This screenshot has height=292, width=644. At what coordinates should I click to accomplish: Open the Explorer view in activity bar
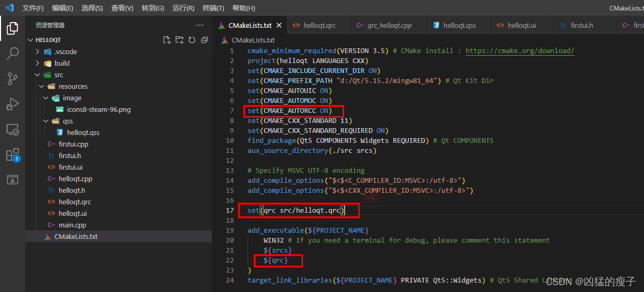pos(13,28)
